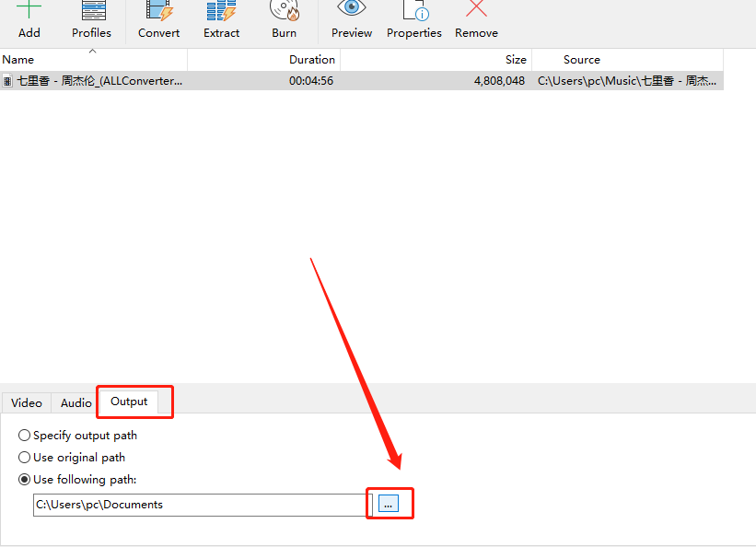Open the Output tab
Screen dimensions: 756x547
[129, 402]
